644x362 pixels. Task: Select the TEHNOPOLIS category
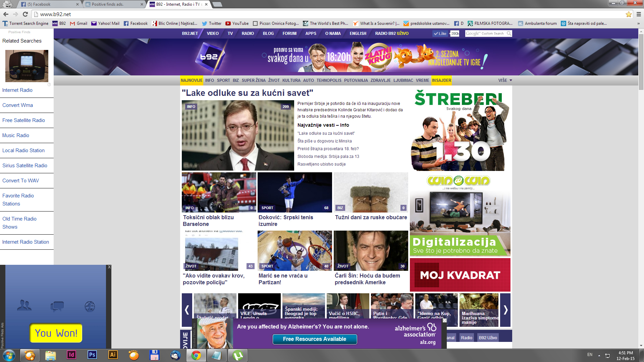pyautogui.click(x=329, y=80)
